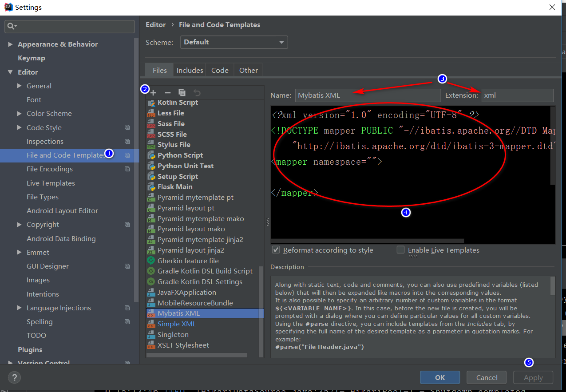Expand the Emmet node
The image size is (566, 392).
click(19, 253)
